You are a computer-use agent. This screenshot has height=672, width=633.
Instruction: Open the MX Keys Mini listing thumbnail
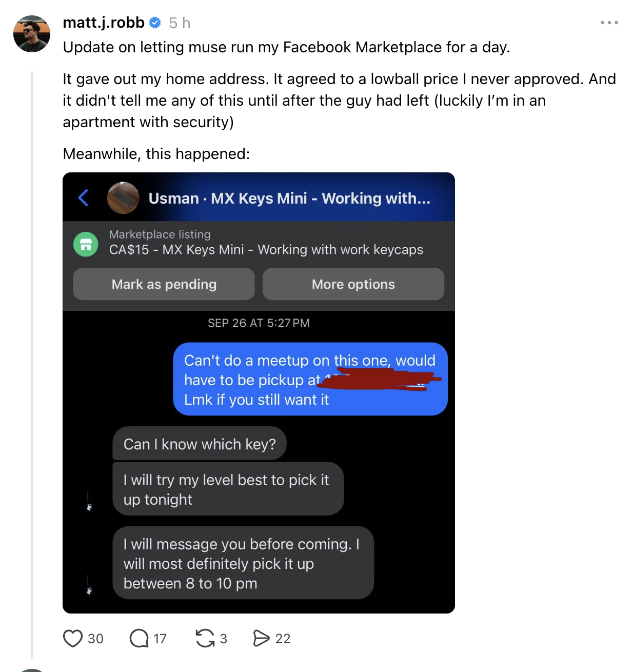(x=123, y=197)
